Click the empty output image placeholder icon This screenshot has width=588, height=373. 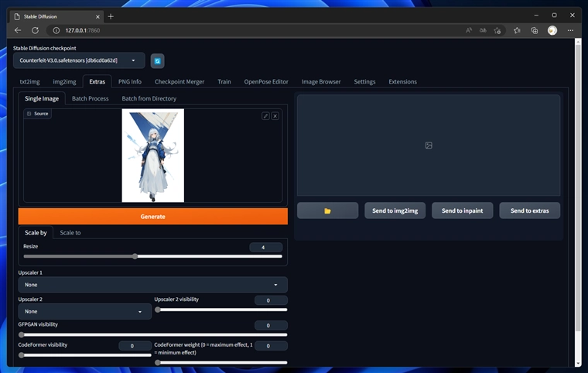429,145
